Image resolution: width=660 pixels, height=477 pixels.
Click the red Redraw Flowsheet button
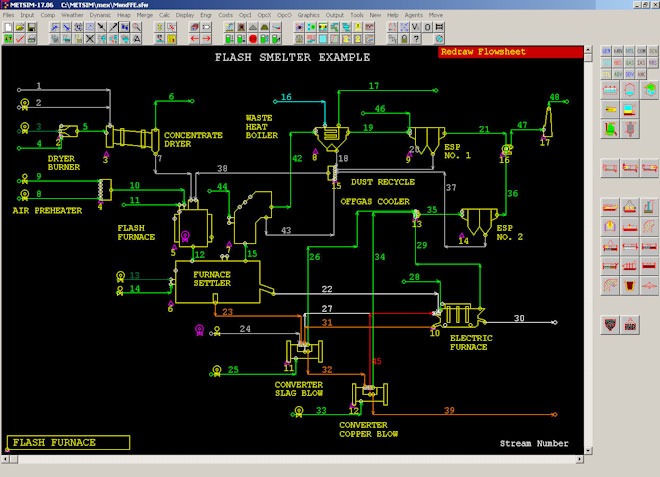coord(511,52)
